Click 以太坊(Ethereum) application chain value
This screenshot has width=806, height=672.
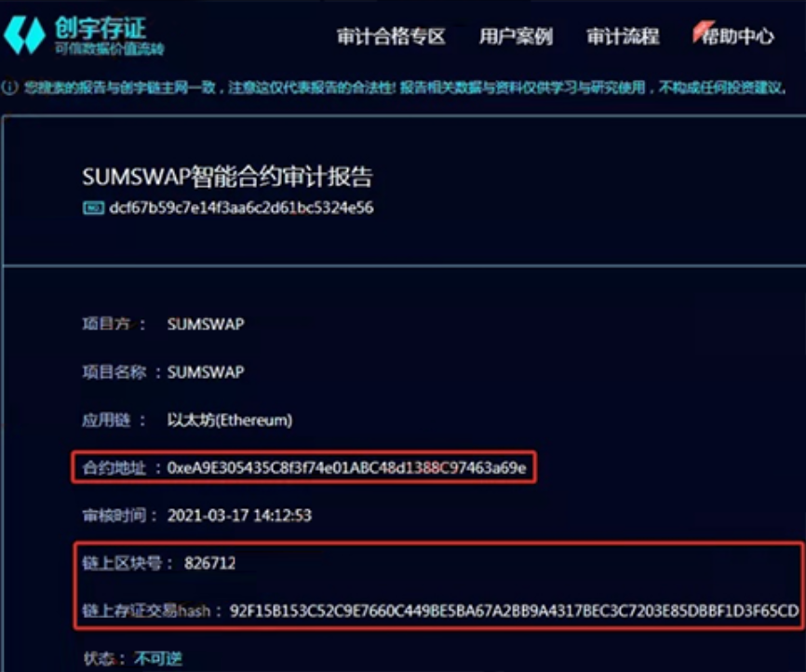coord(230,420)
